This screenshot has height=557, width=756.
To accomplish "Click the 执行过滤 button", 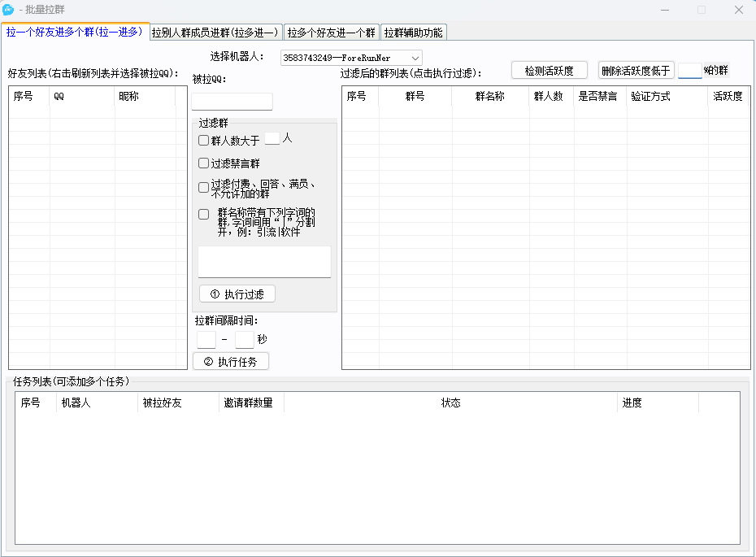I will (237, 294).
